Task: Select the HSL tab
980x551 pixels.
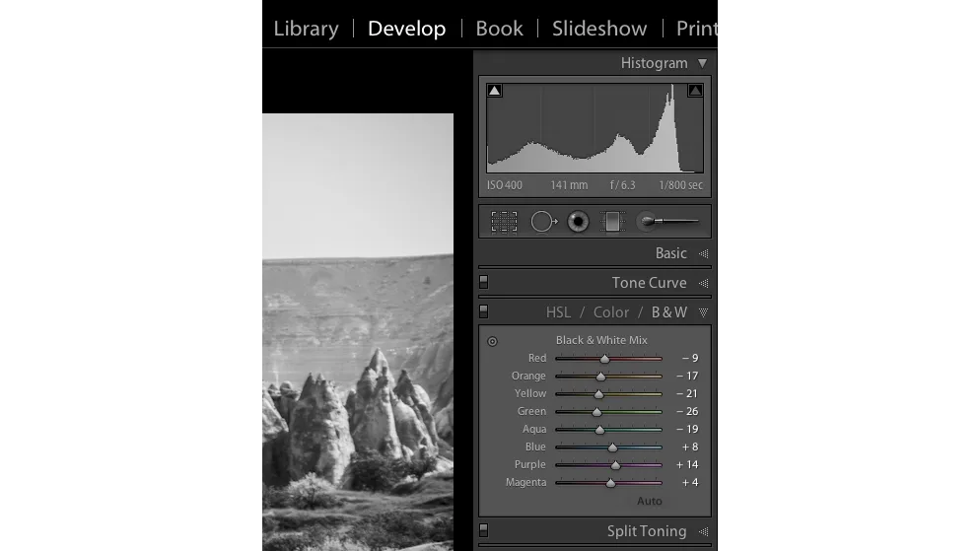Action: coord(558,312)
